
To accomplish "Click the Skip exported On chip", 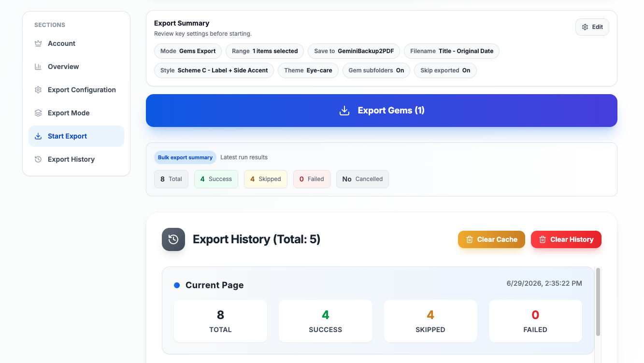I will pos(445,70).
